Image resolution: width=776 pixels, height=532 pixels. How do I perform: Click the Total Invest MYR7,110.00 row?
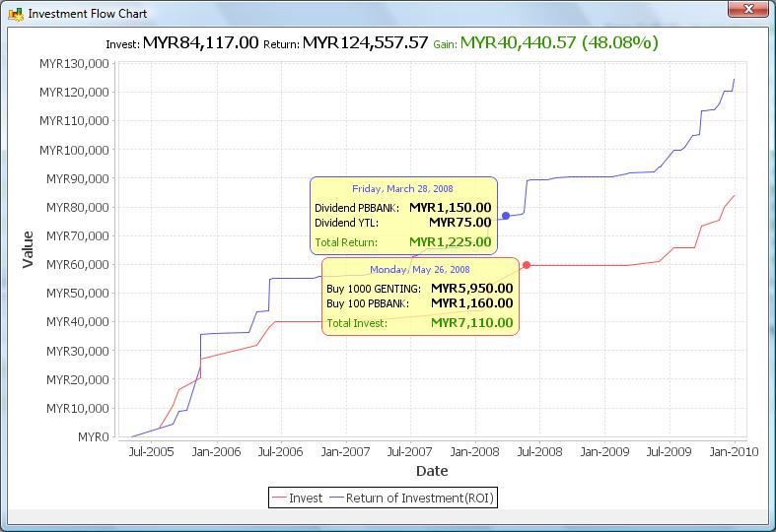tap(420, 322)
